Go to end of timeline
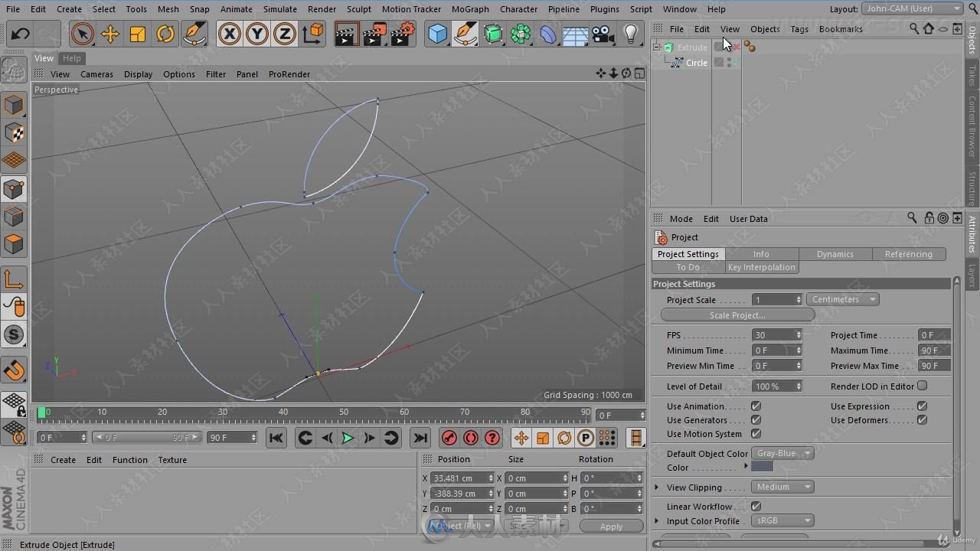Image resolution: width=980 pixels, height=551 pixels. tap(420, 438)
